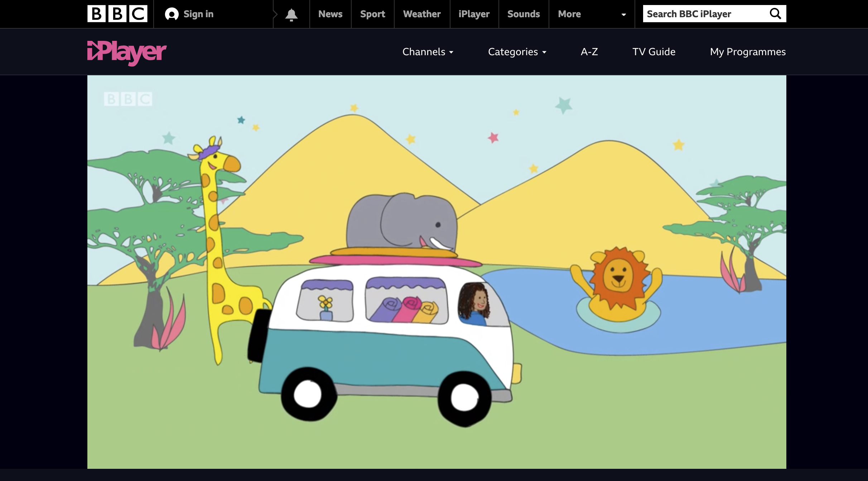This screenshot has height=481, width=868.
Task: Go to the News section
Action: (x=330, y=14)
